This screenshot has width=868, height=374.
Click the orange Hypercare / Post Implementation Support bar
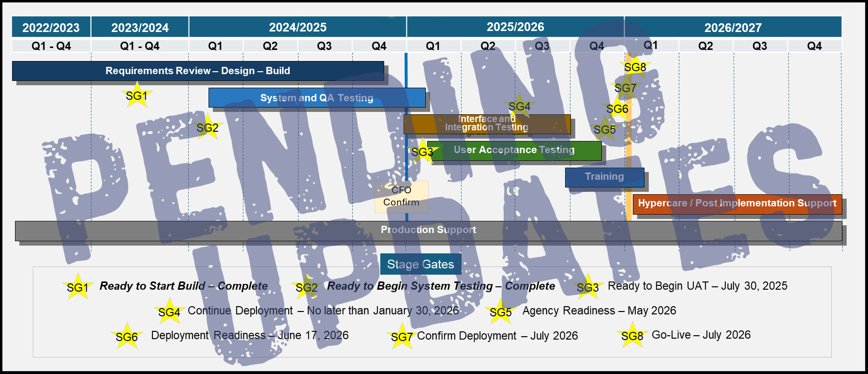click(737, 203)
